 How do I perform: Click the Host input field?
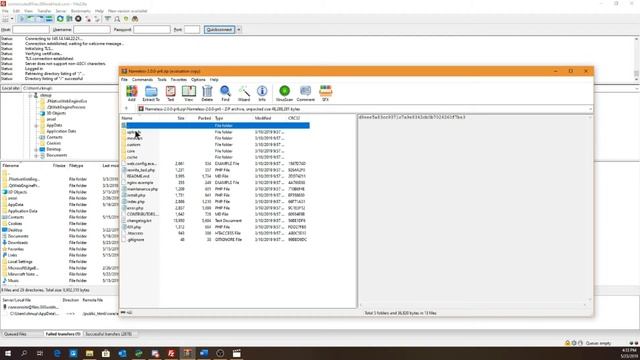pos(31,29)
